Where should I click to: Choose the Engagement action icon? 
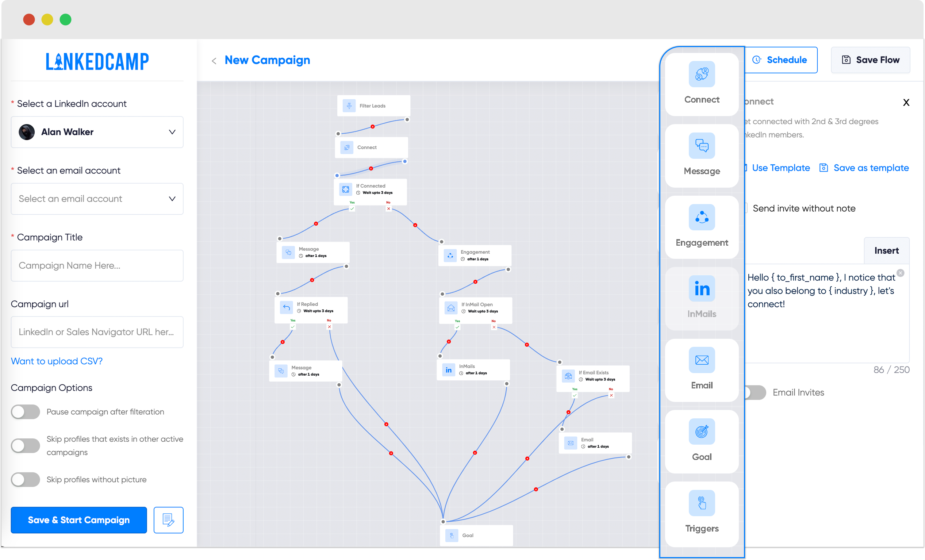point(701,217)
